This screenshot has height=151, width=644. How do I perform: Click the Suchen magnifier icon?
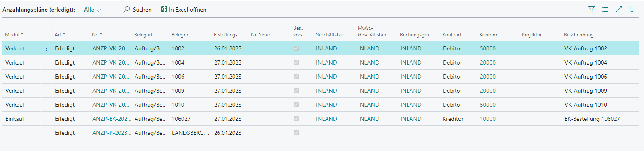coord(127,10)
